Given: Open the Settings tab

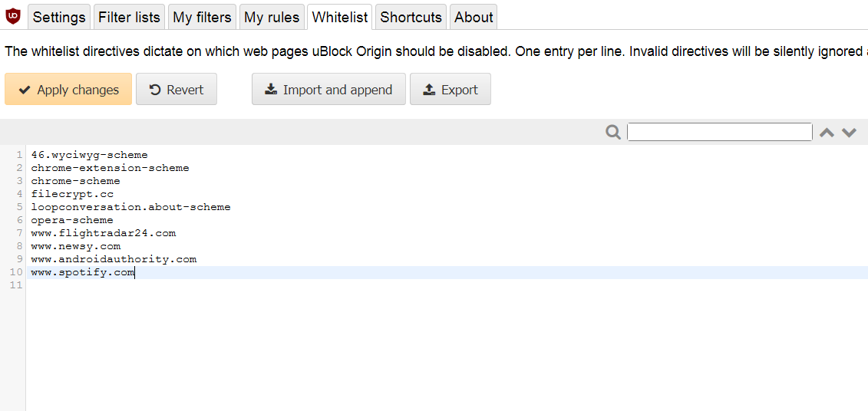Looking at the screenshot, I should [59, 17].
